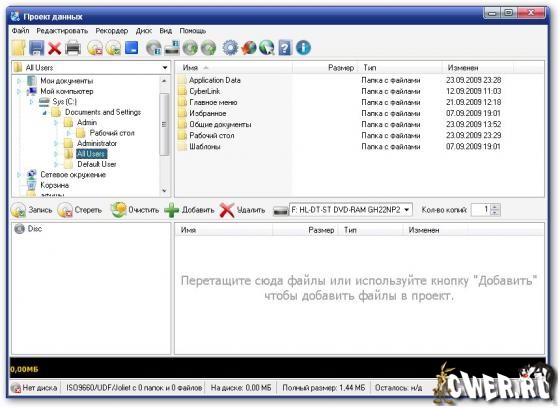560x408 pixels.
Task: Select the Default User folder in tree
Action: pos(97,164)
